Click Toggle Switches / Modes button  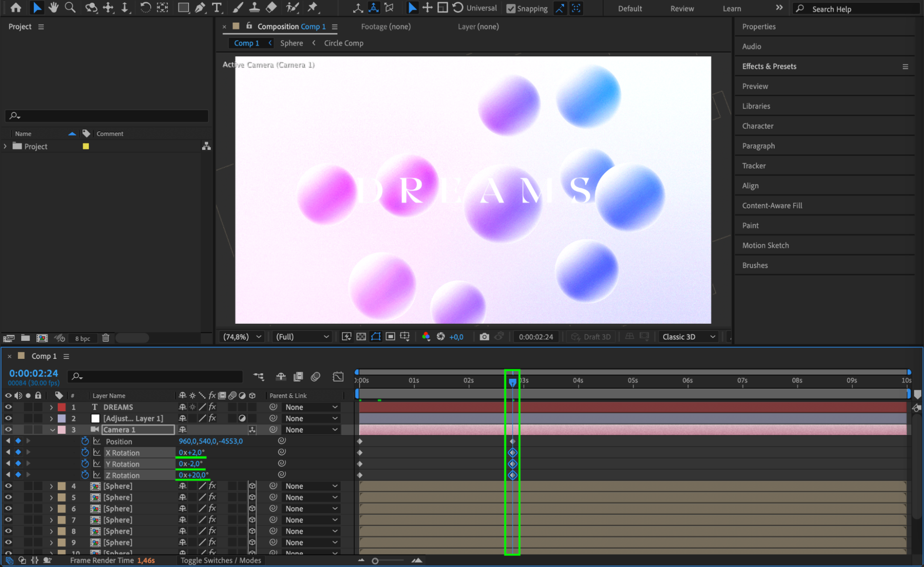pos(221,561)
